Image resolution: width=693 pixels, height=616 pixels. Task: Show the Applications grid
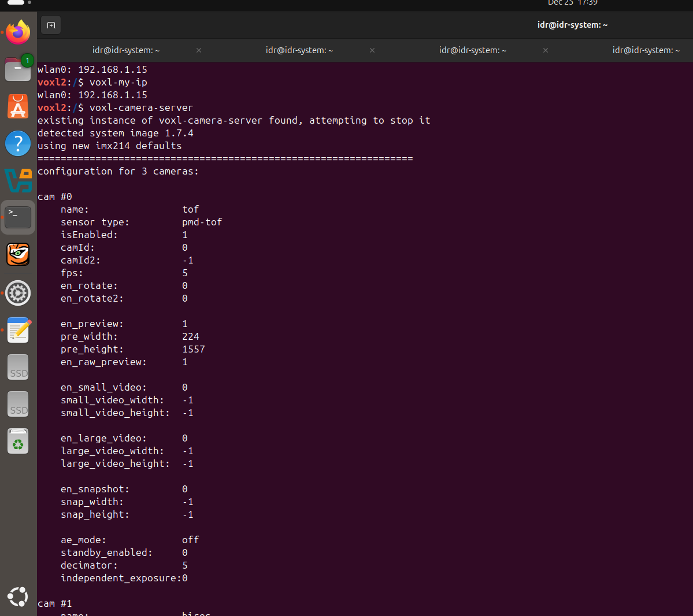(x=17, y=596)
